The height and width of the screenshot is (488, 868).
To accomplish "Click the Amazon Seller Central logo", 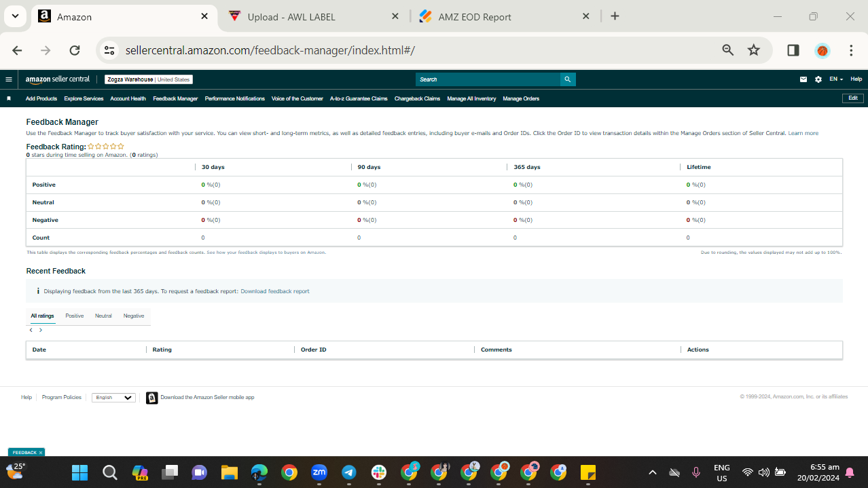I will pos(56,79).
